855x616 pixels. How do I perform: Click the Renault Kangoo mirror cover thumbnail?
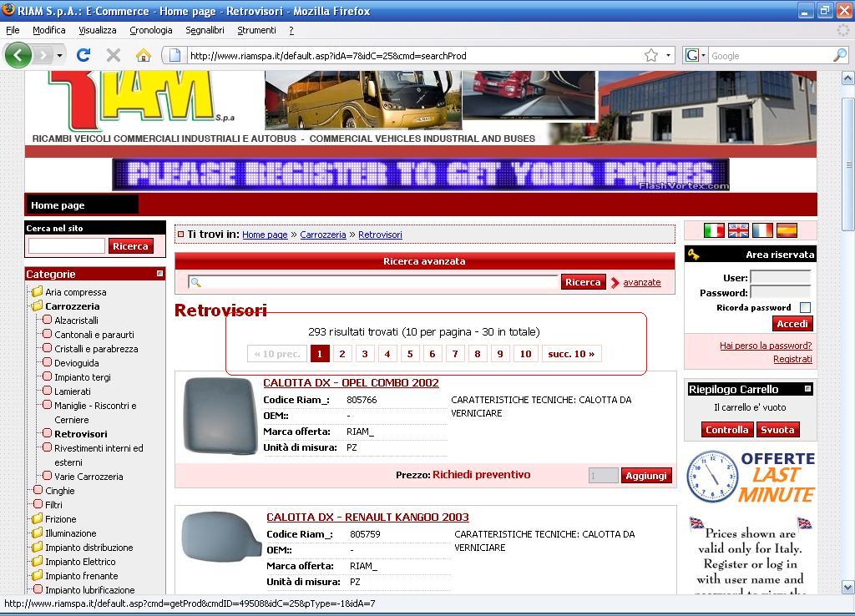click(220, 537)
